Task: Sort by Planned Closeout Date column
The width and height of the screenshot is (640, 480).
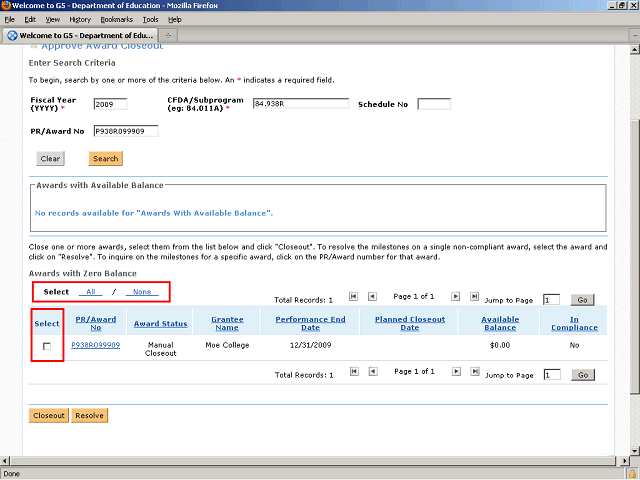Action: [410, 324]
